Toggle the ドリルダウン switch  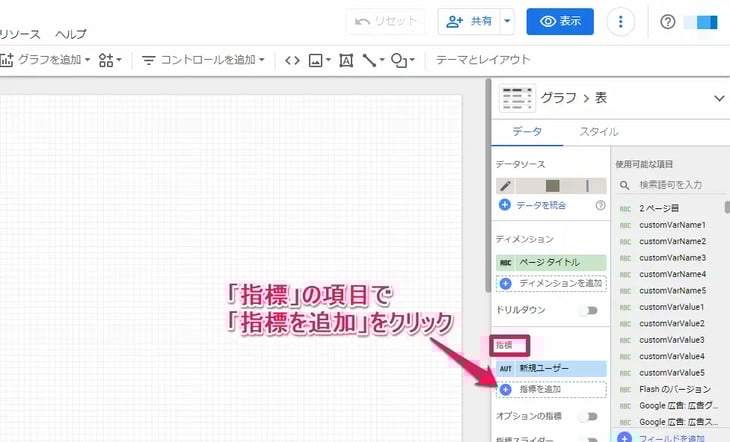coord(590,310)
